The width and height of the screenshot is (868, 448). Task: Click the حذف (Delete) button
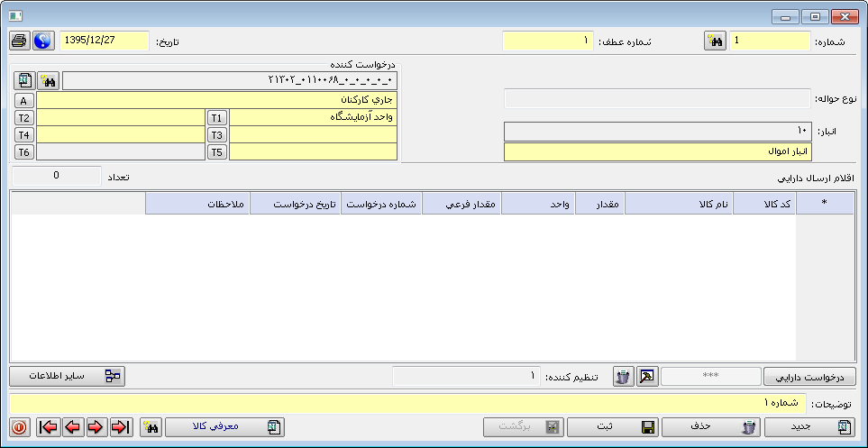(711, 426)
